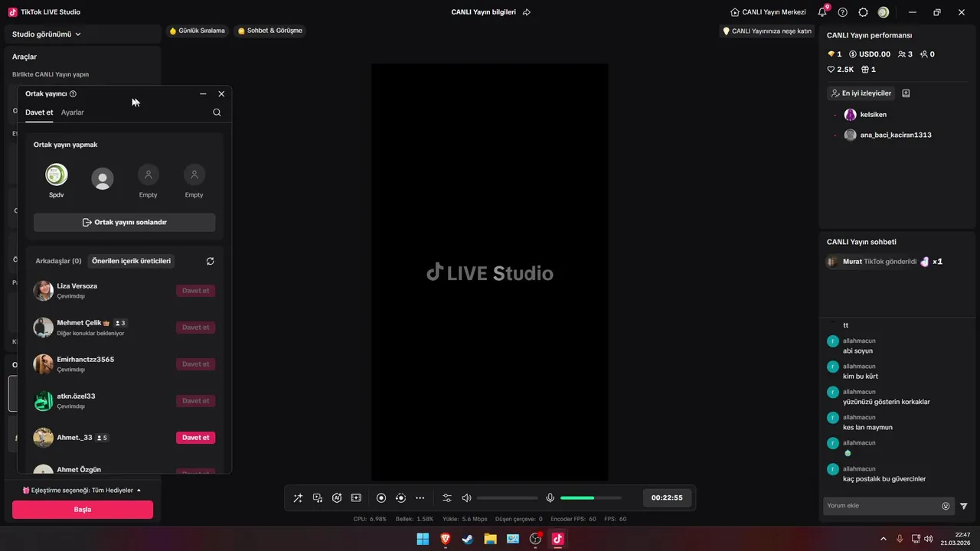
Task: Open the Windows Start button
Action: 423,539
